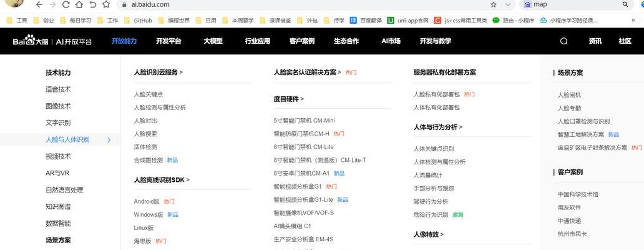Open the 工具 bookmark folder
This screenshot has height=250, width=644.
pos(17,20)
